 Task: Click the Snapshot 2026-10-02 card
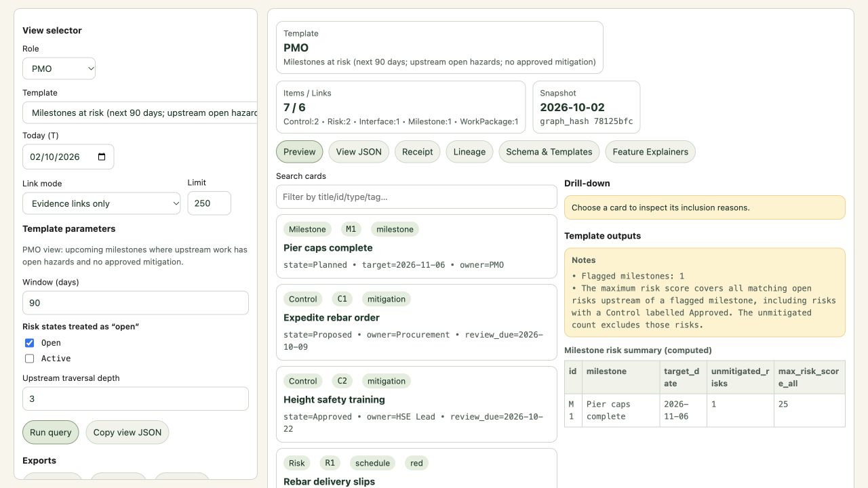(x=587, y=107)
